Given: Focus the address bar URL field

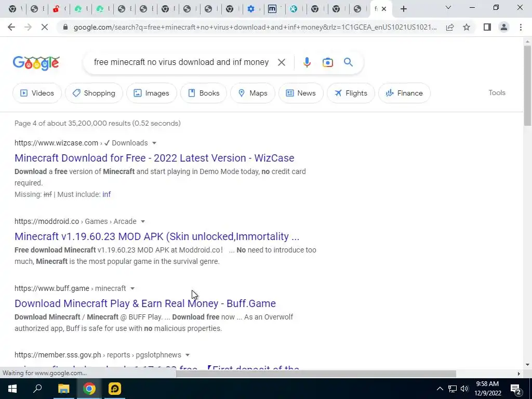Looking at the screenshot, I should click(255, 27).
